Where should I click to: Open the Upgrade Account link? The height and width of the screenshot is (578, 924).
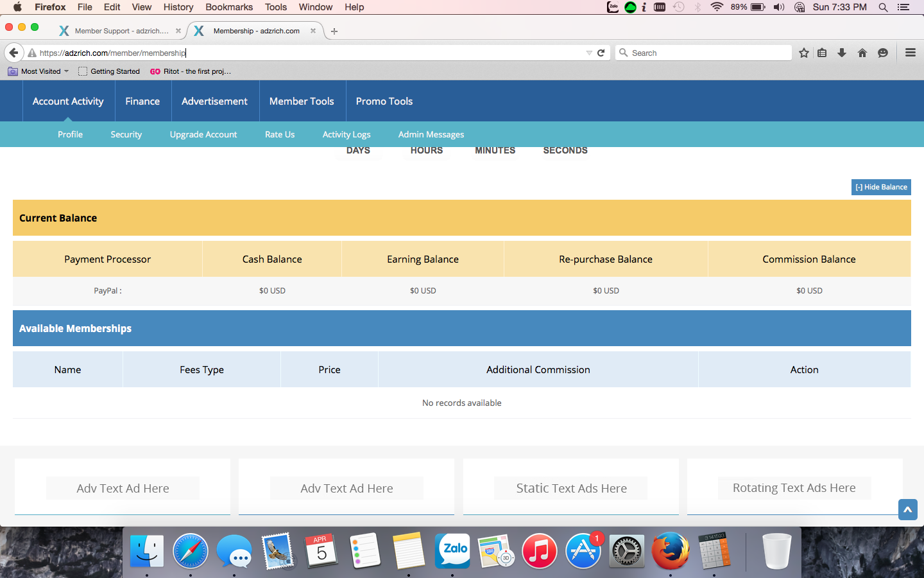tap(203, 134)
